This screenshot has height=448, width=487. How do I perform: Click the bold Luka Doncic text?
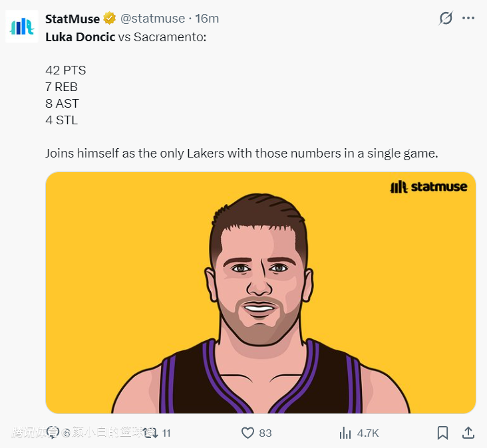(x=80, y=37)
